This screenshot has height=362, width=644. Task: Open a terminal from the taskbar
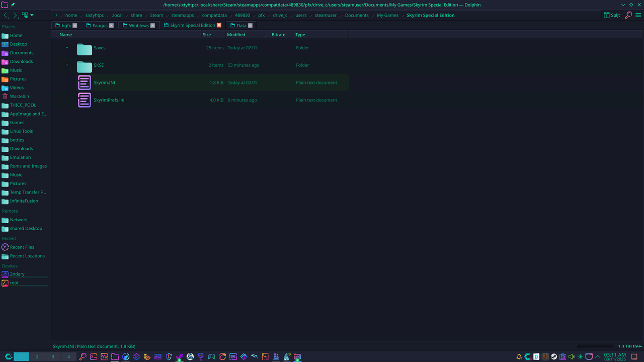pyautogui.click(x=93, y=356)
